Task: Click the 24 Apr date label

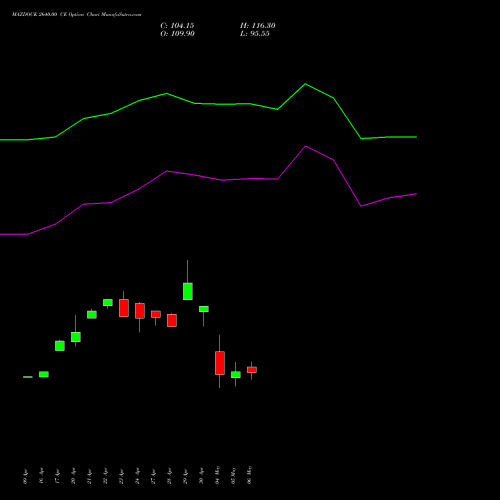Action: pos(138,476)
